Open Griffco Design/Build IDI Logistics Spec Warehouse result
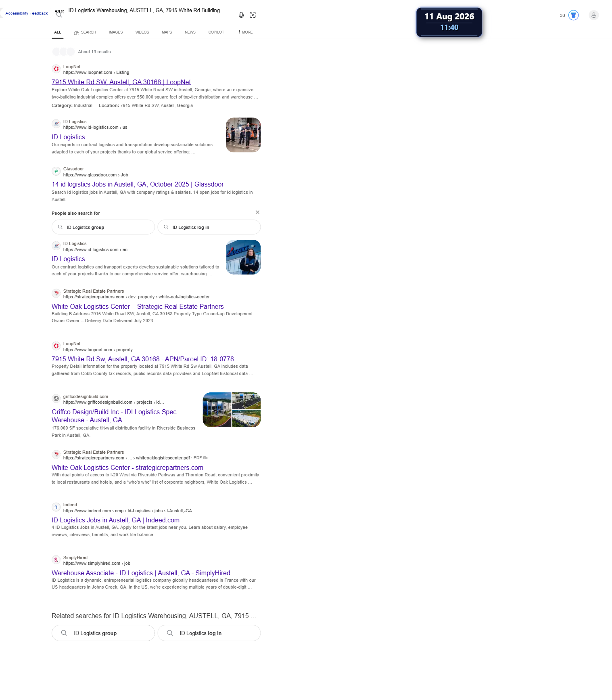Image resolution: width=612 pixels, height=700 pixels. tap(114, 416)
